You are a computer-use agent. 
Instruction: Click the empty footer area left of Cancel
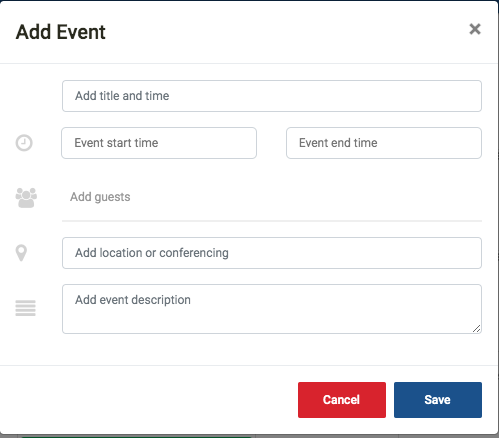[x=148, y=400]
